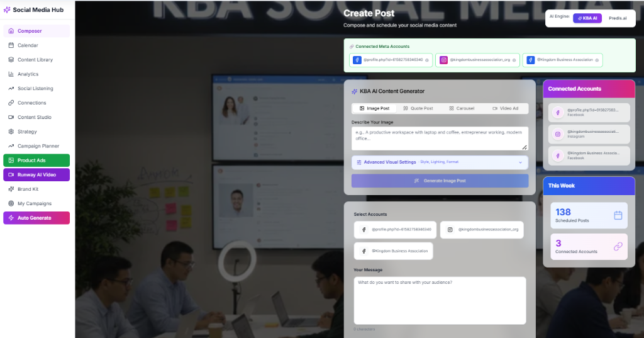Switch AI engine to Predis.ai
Viewport: 644px width, 338px height.
[618, 18]
